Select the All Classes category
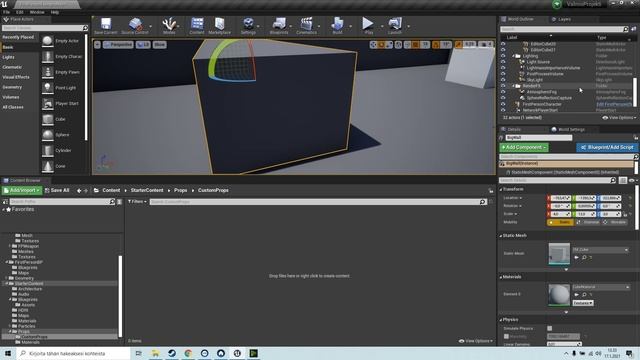Screen dimensions: 640x360 pos(13,107)
